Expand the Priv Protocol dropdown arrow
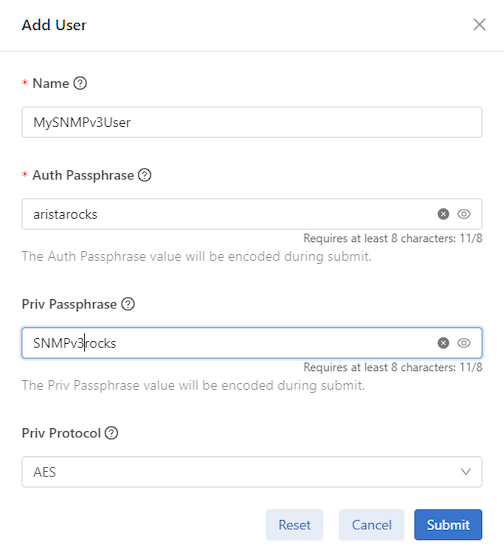504x554 pixels. coord(466,472)
